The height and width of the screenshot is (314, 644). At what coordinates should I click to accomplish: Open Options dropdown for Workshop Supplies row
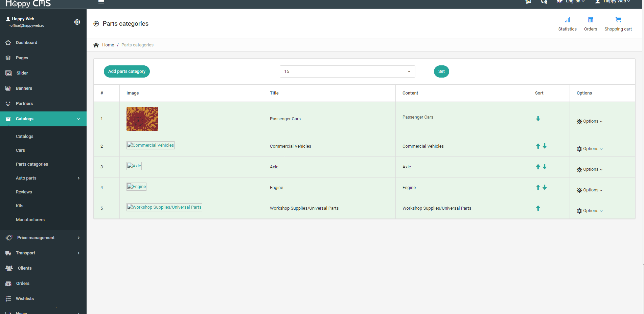590,211
